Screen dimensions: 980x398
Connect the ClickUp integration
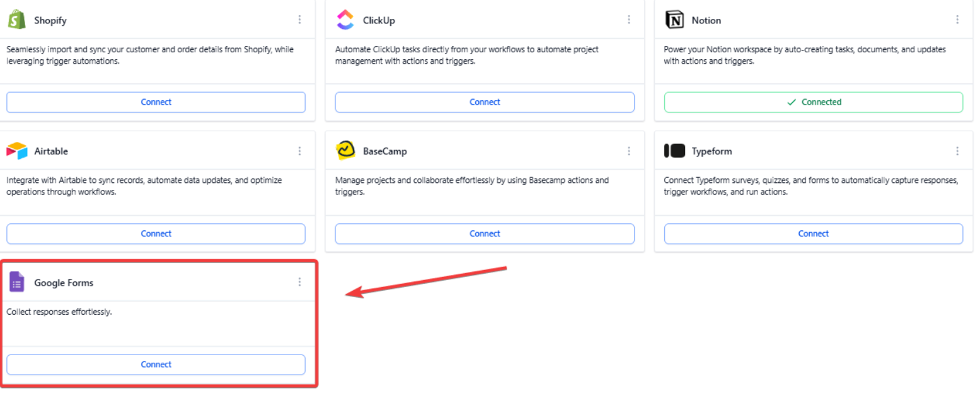coord(485,102)
